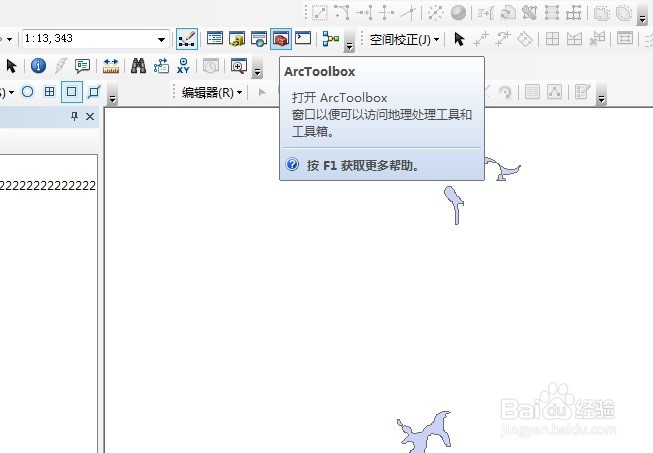Select the Copy Features tool
Image resolution: width=653 pixels, height=453 pixels.
click(319, 13)
